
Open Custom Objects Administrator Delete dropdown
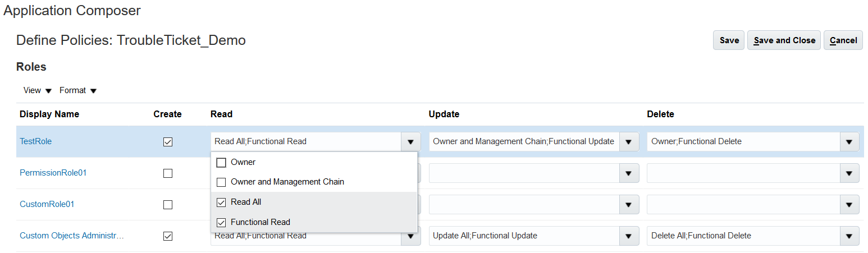[x=848, y=236]
